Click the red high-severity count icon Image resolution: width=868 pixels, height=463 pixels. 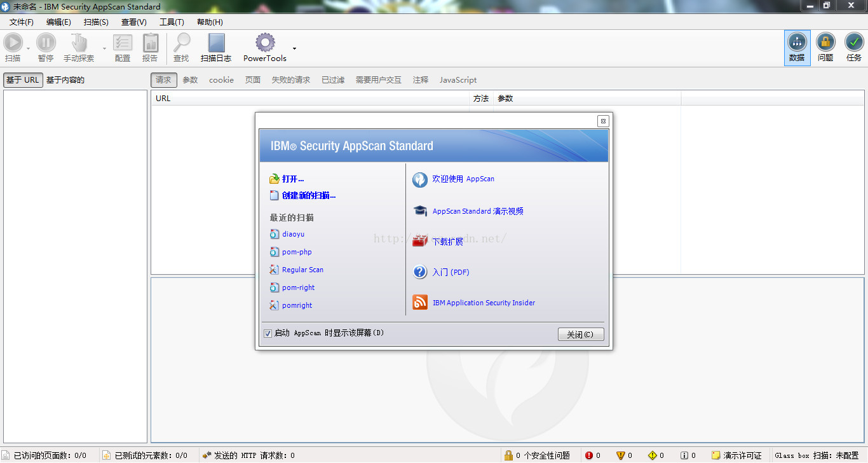[589, 455]
